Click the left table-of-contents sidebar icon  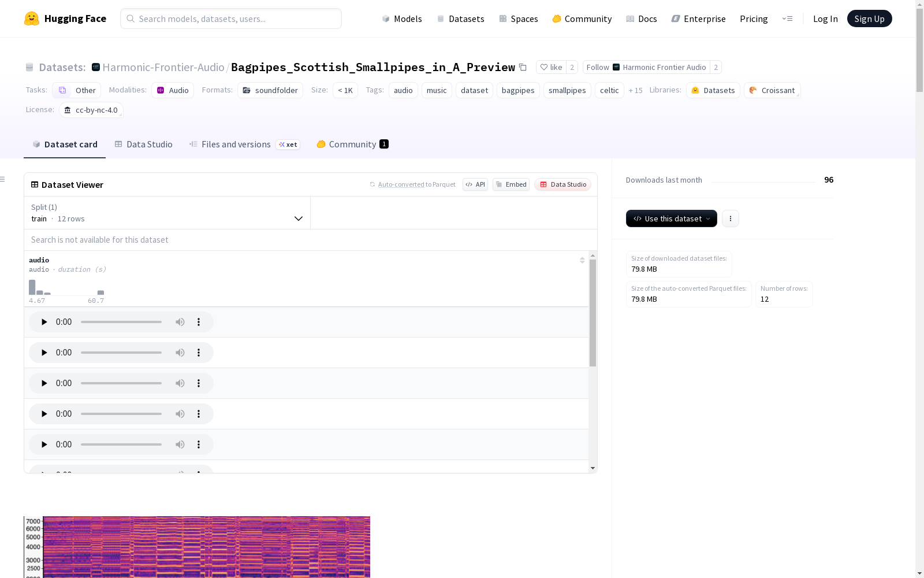point(3,179)
